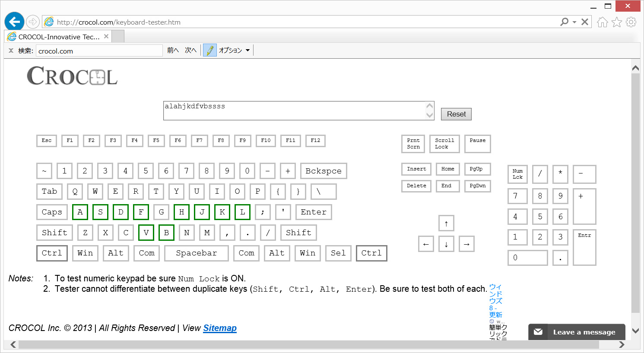Image resolution: width=644 pixels, height=353 pixels.
Task: Open the browser home page icon
Action: tap(603, 22)
